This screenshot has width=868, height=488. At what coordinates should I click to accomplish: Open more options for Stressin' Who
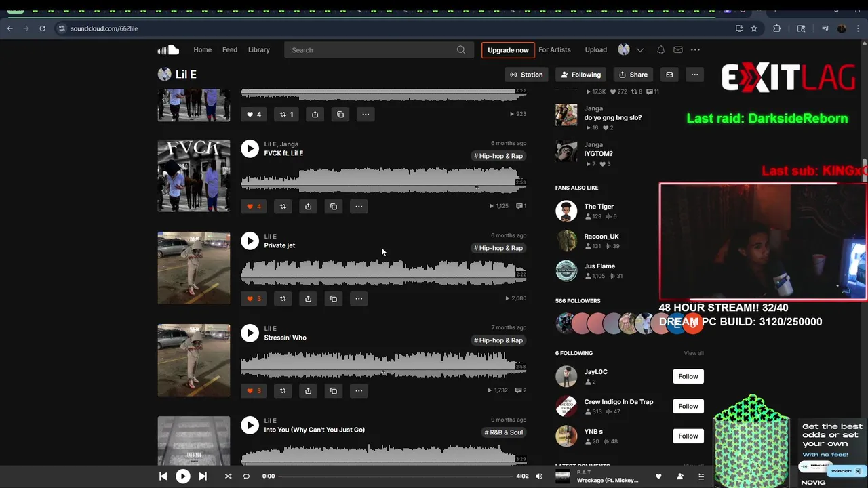[359, 390]
